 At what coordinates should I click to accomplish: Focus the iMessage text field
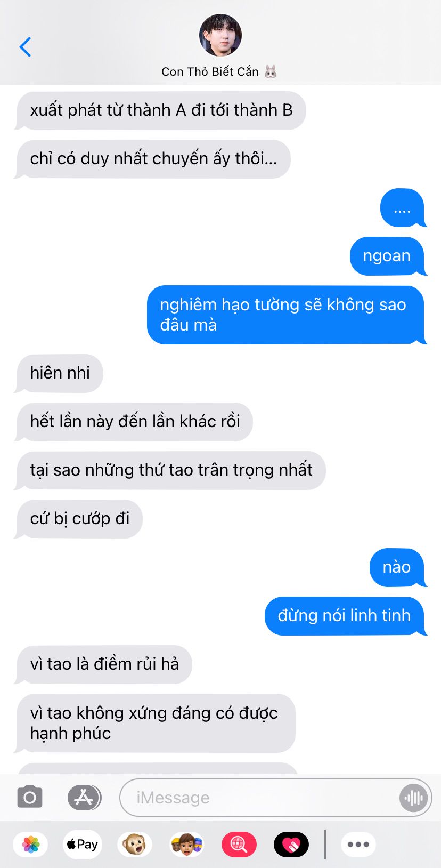tap(276, 798)
